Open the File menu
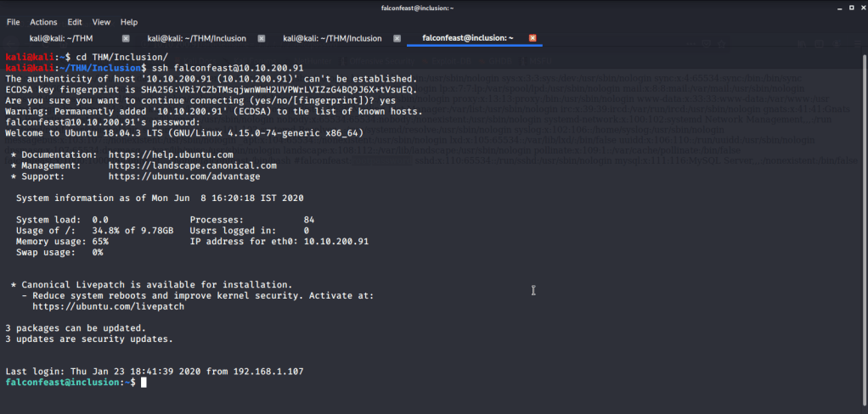The height and width of the screenshot is (414, 868). (x=13, y=21)
